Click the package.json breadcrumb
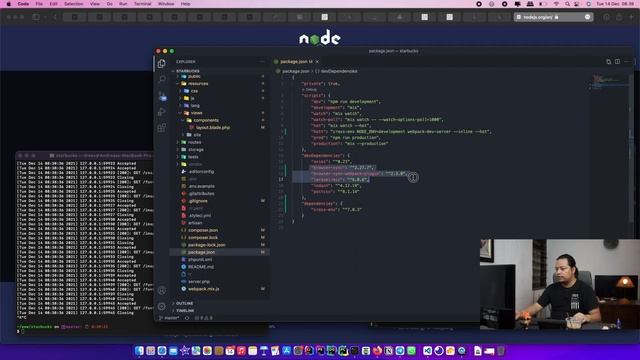This screenshot has height=360, width=640. (x=296, y=71)
